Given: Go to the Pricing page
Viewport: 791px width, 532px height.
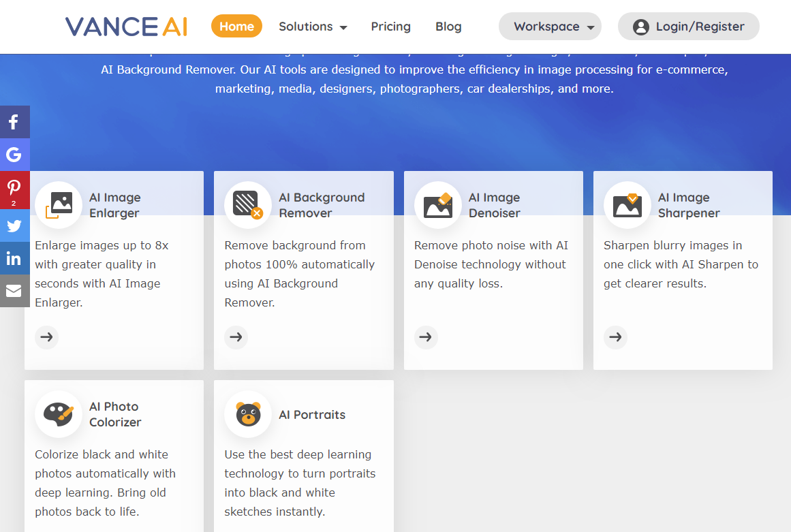Looking at the screenshot, I should (390, 26).
